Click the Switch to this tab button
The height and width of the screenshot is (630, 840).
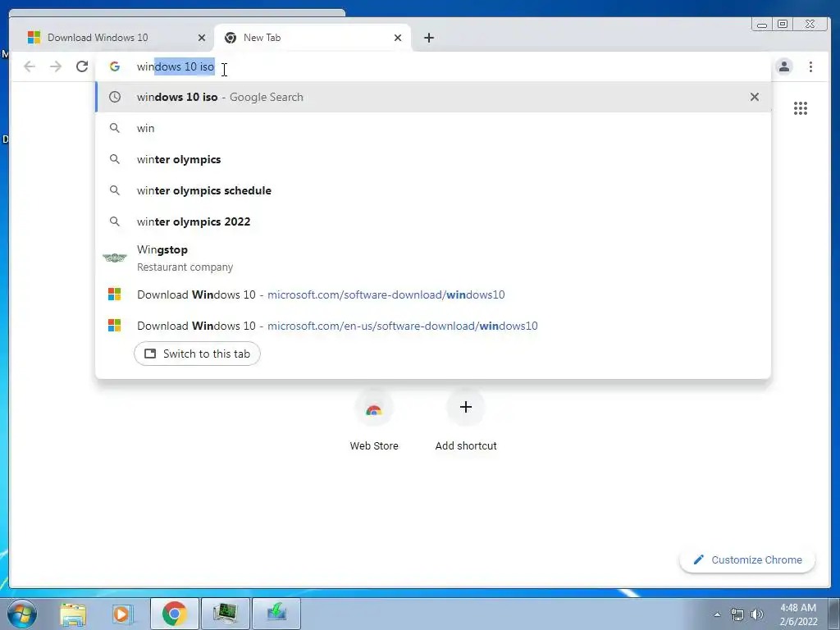click(x=197, y=354)
